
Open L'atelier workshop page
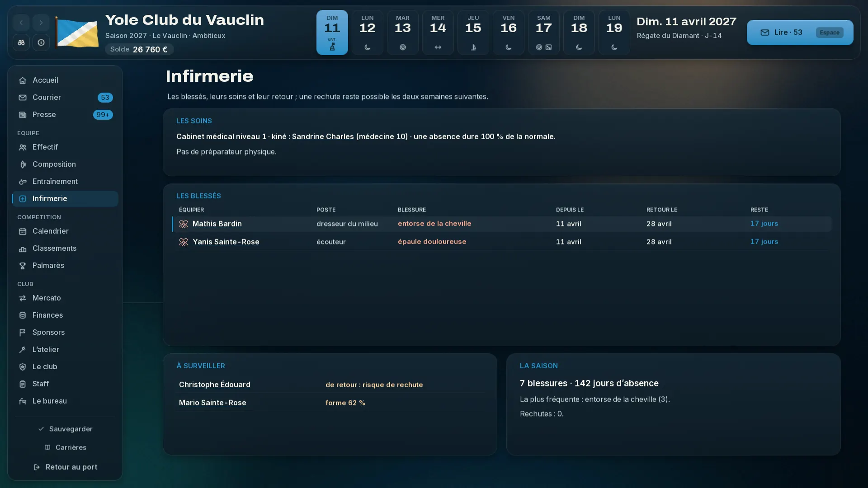(65, 350)
